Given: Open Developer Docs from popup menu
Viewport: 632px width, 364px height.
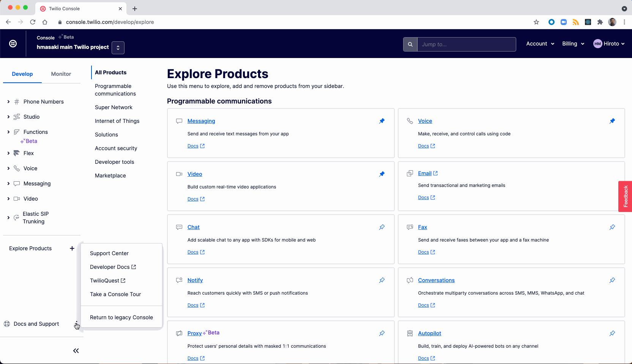Looking at the screenshot, I should 113,267.
